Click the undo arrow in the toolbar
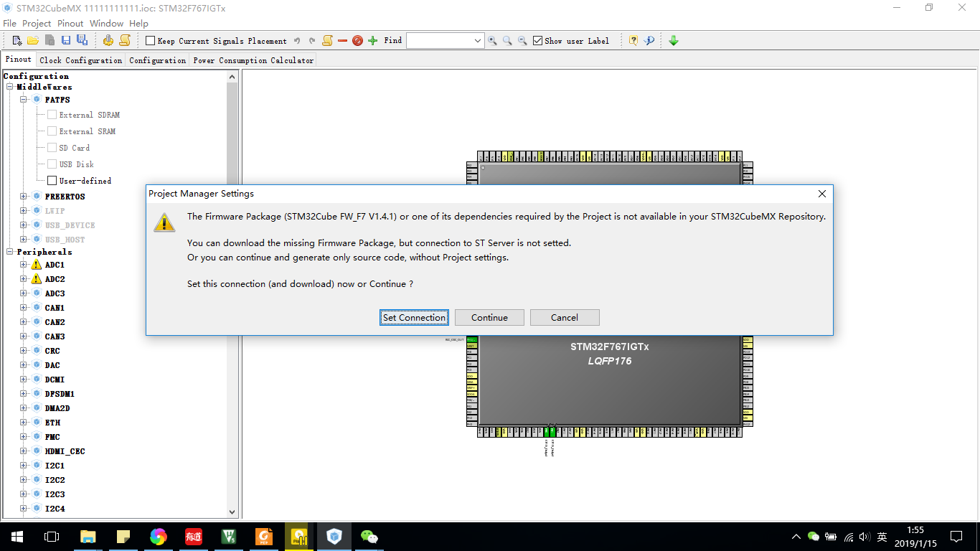 point(297,41)
